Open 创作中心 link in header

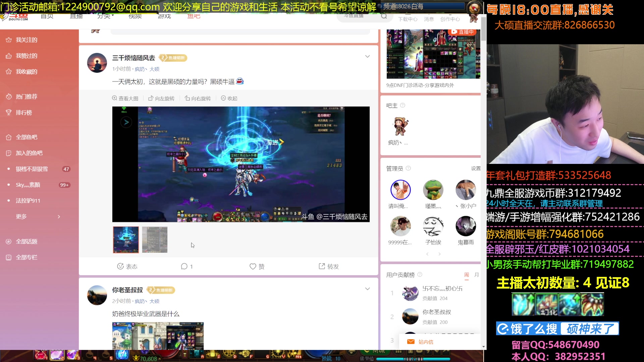[450, 19]
